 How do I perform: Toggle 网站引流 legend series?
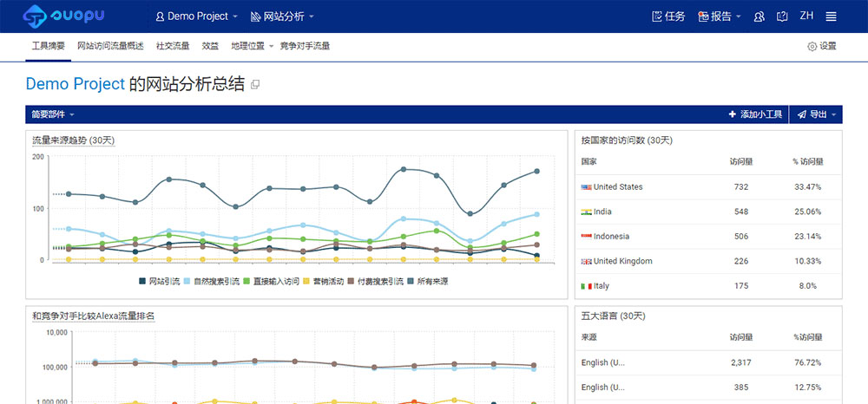click(x=160, y=281)
